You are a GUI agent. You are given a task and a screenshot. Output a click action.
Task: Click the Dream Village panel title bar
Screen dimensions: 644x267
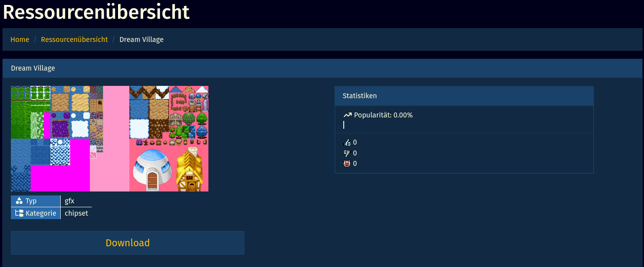321,68
